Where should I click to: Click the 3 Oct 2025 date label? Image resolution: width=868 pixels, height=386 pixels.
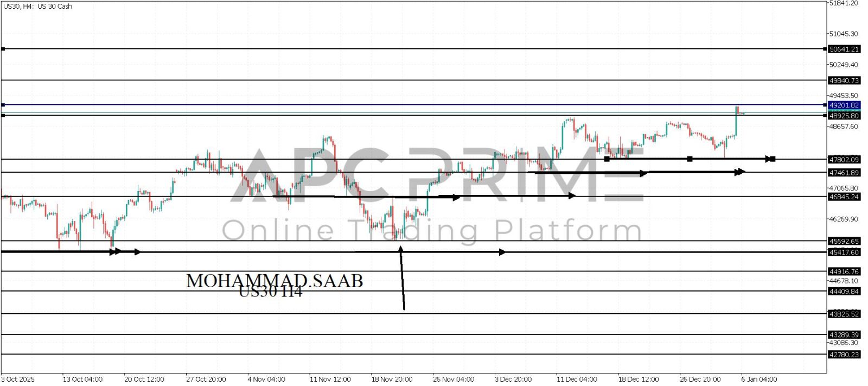(x=18, y=379)
